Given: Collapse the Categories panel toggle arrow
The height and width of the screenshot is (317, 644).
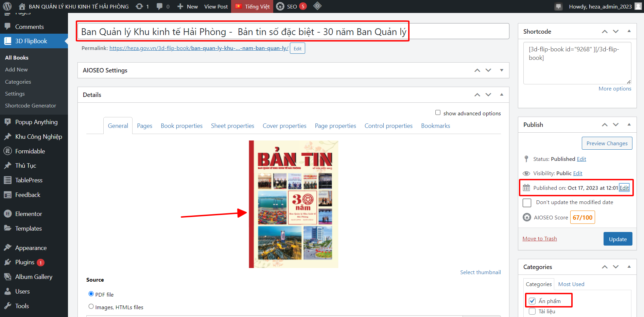Looking at the screenshot, I should click(x=629, y=267).
